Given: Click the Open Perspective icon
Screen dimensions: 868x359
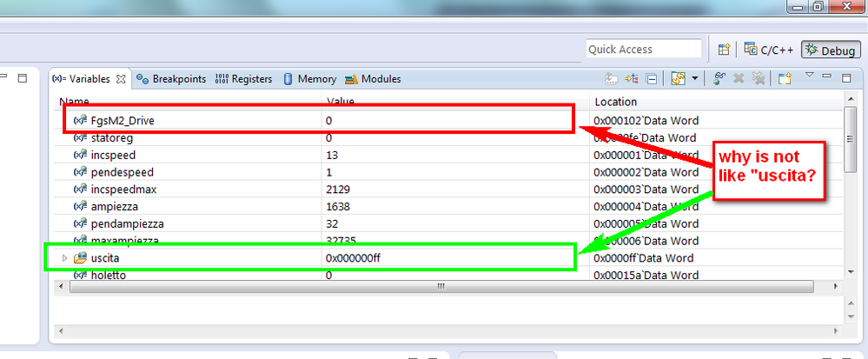Looking at the screenshot, I should 724,50.
